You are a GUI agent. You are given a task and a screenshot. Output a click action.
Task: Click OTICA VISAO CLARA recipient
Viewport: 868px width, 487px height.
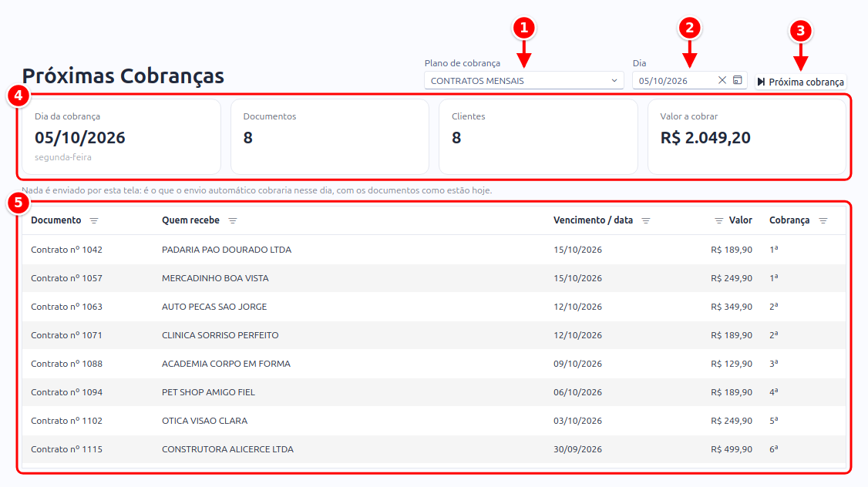tap(204, 421)
